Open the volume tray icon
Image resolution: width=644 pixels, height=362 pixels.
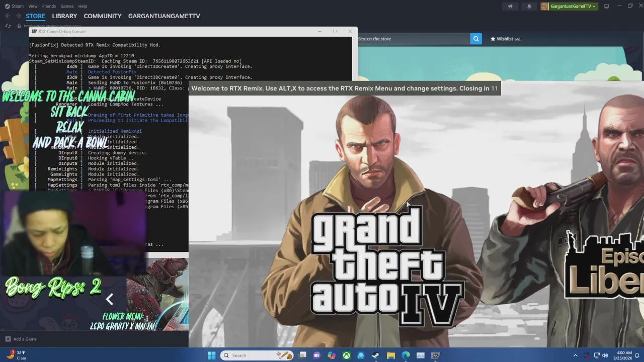[x=605, y=355]
